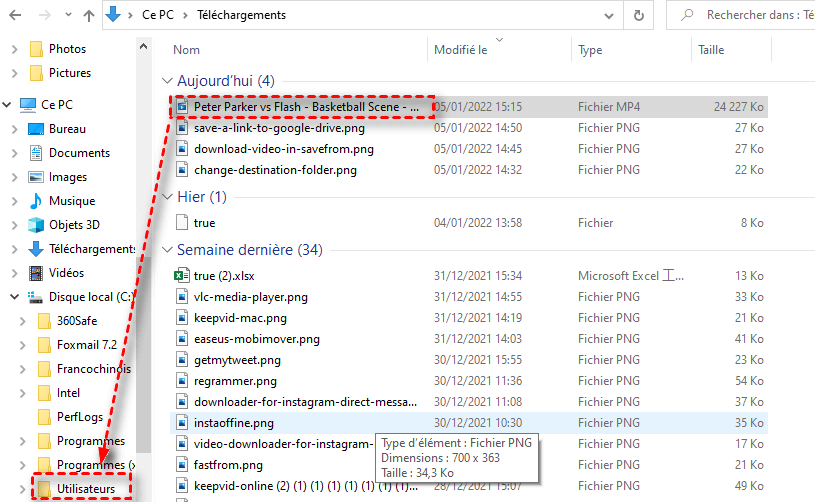The height and width of the screenshot is (502, 815).
Task: Open recent locations dropdown near navigation arrows
Action: (x=68, y=15)
